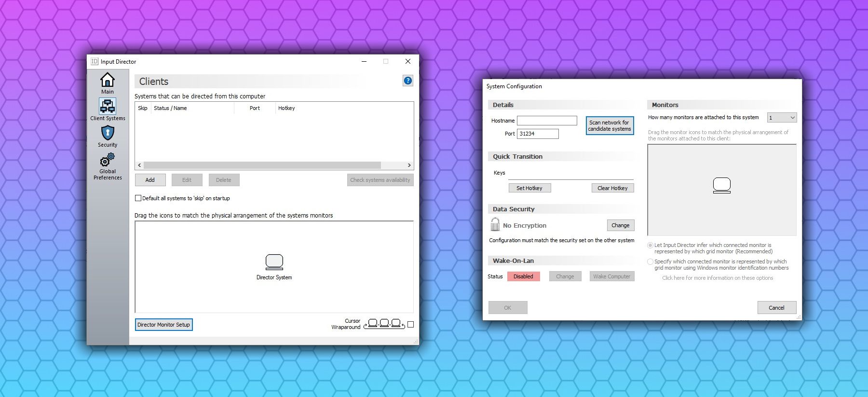Click Cancel in System Configuration
The width and height of the screenshot is (868, 397).
[776, 308]
